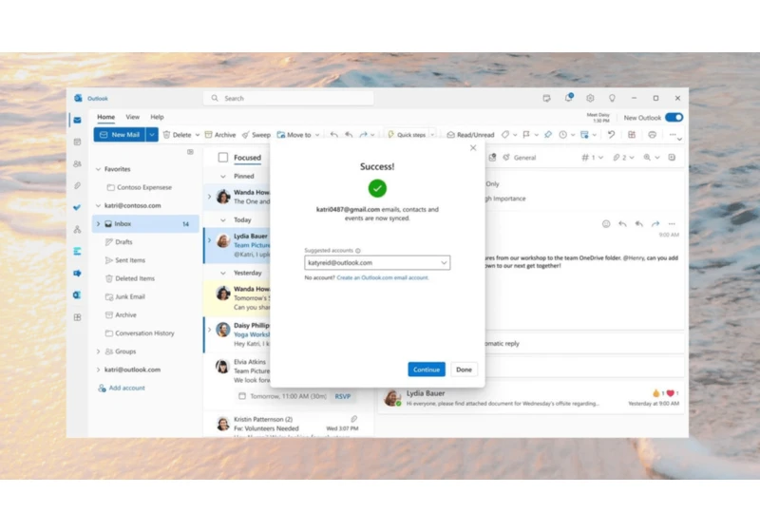
Task: Open the Delete dropdown arrow
Action: pyautogui.click(x=198, y=135)
